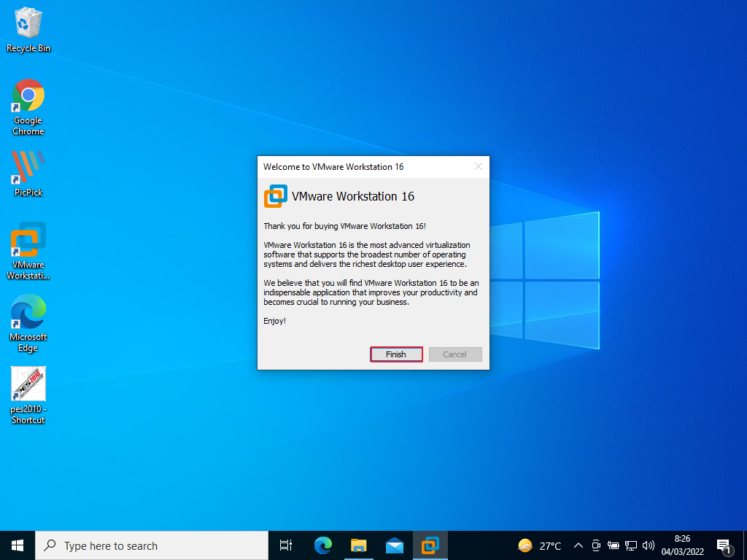Click the VMware Workstation 16 logo in dialog
747x560 pixels.
click(x=276, y=196)
